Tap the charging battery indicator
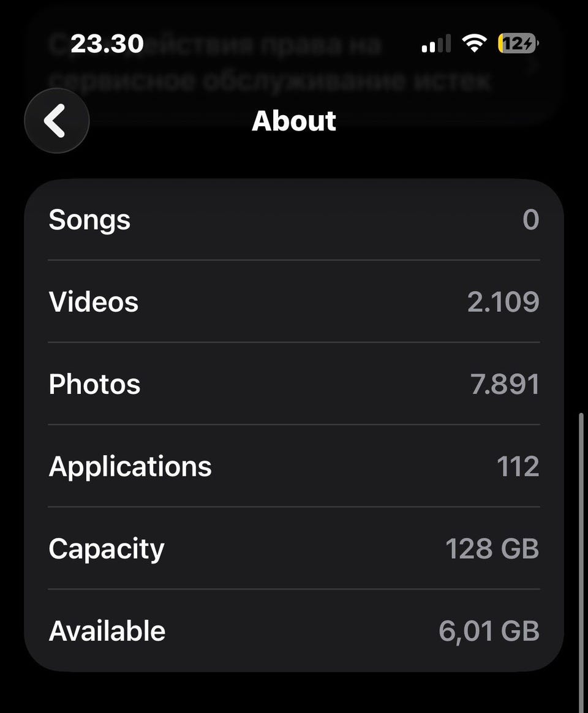 [518, 43]
